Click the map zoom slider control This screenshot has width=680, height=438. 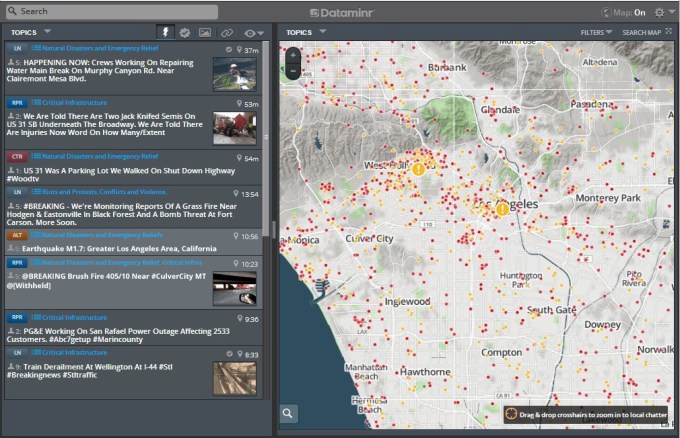coord(292,65)
